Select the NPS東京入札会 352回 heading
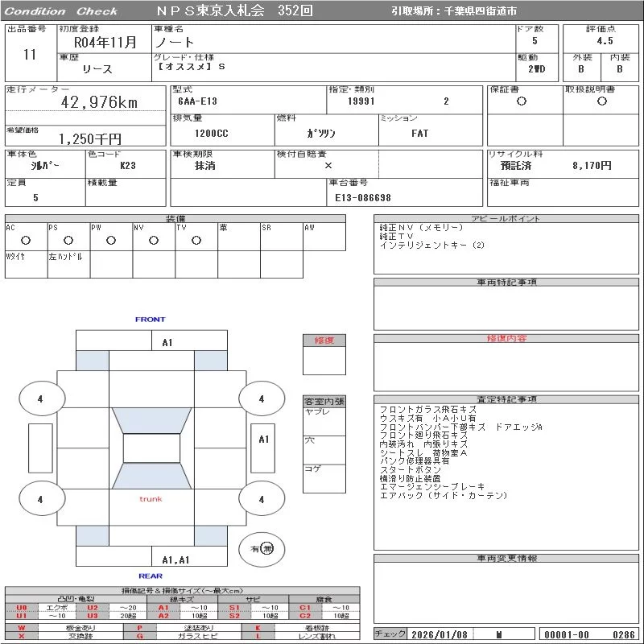The image size is (644, 644). (234, 10)
